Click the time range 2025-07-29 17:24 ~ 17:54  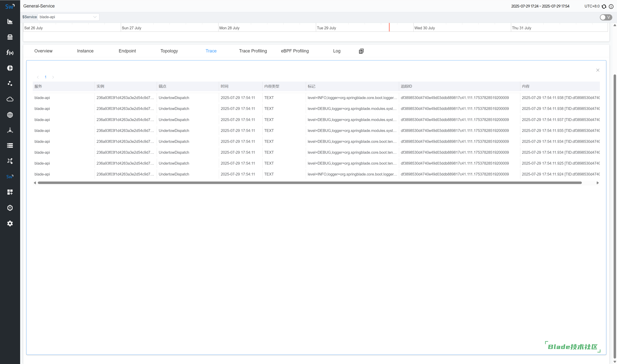click(x=540, y=6)
